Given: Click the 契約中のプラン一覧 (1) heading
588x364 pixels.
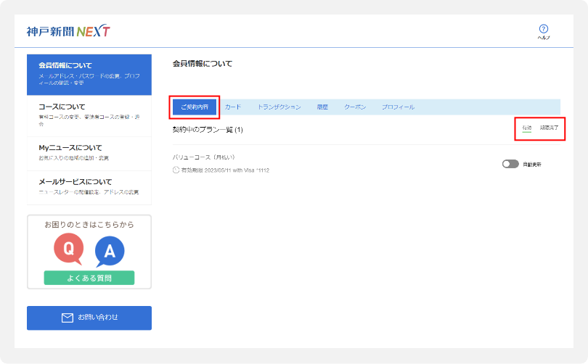Looking at the screenshot, I should [208, 130].
